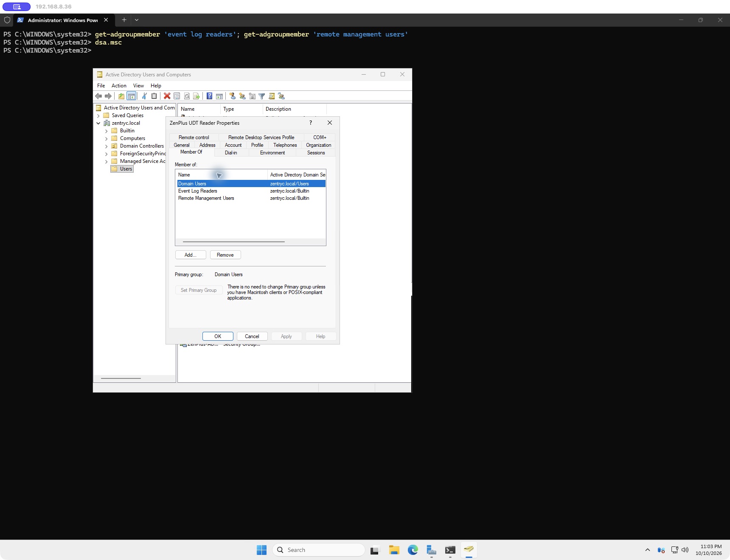Click the taskbar Search box

click(x=319, y=550)
